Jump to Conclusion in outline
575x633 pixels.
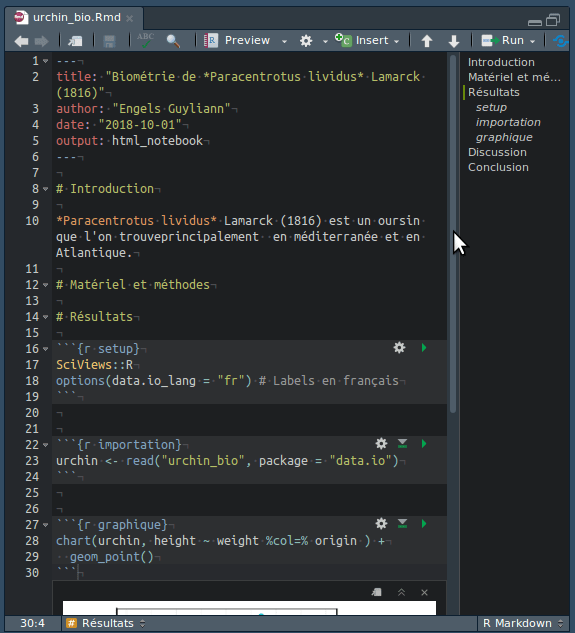point(498,167)
